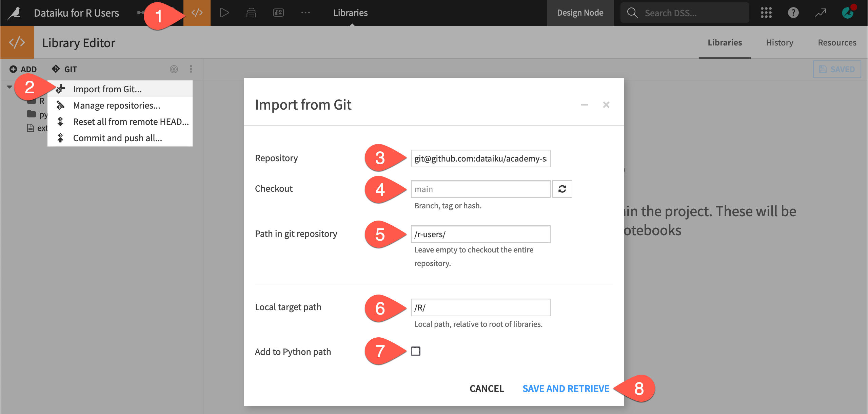The width and height of the screenshot is (868, 414).
Task: Click the SAVED status indicator
Action: pos(837,69)
